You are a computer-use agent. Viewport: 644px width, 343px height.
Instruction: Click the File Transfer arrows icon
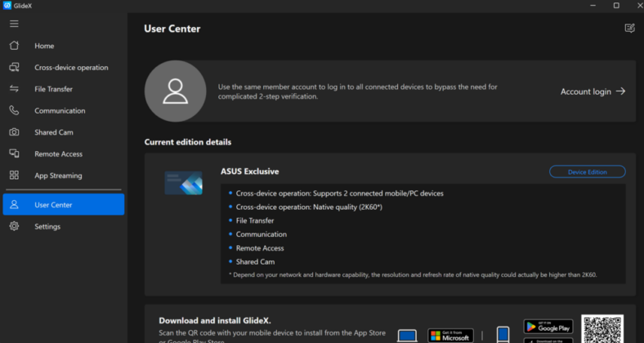click(14, 89)
